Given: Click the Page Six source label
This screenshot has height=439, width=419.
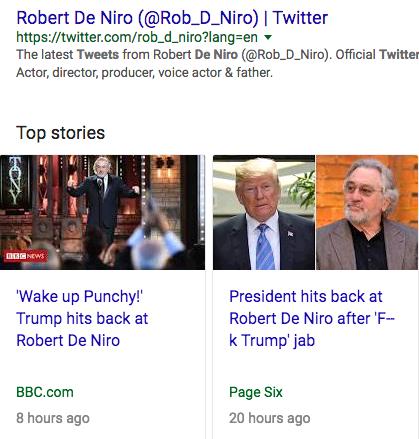Looking at the screenshot, I should [256, 392].
